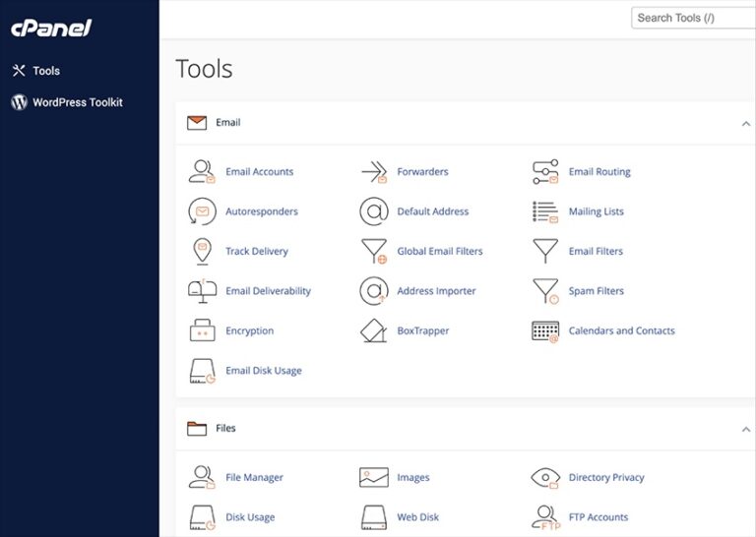Collapse the Email section chevron

click(747, 124)
